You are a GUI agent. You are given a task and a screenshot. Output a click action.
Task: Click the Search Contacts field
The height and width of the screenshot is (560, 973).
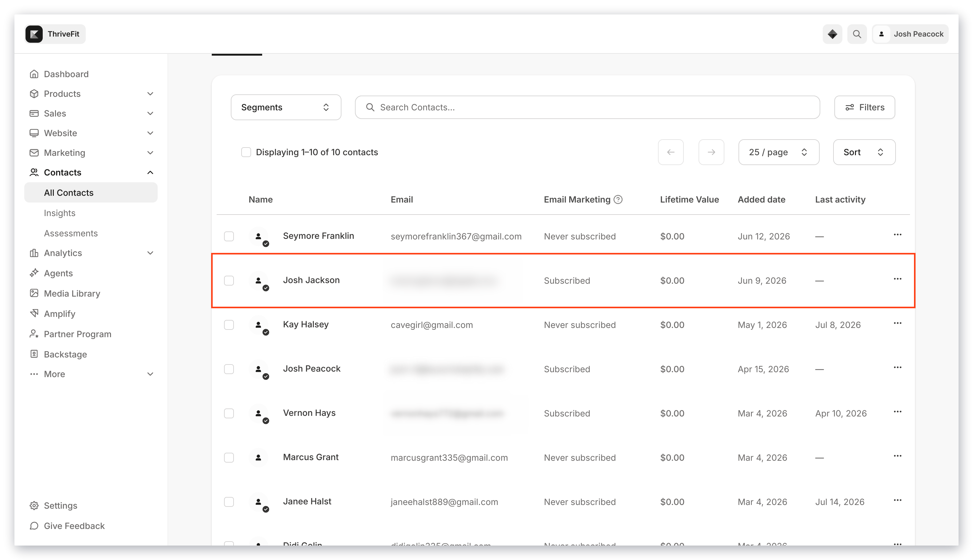587,107
